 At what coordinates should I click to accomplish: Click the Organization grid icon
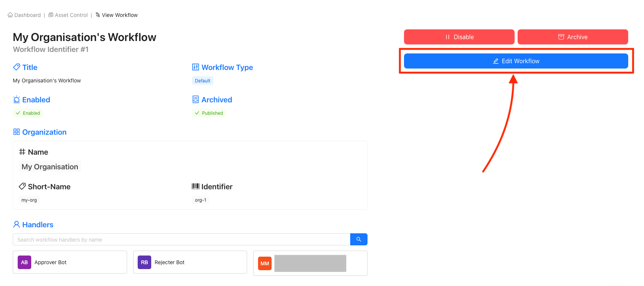coord(17,132)
